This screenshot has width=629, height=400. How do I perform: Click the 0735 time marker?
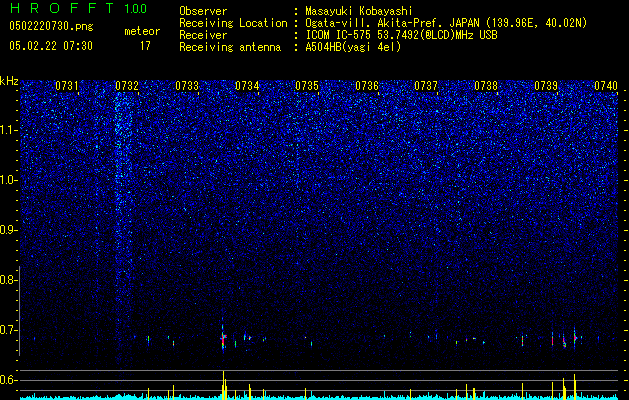307,86
